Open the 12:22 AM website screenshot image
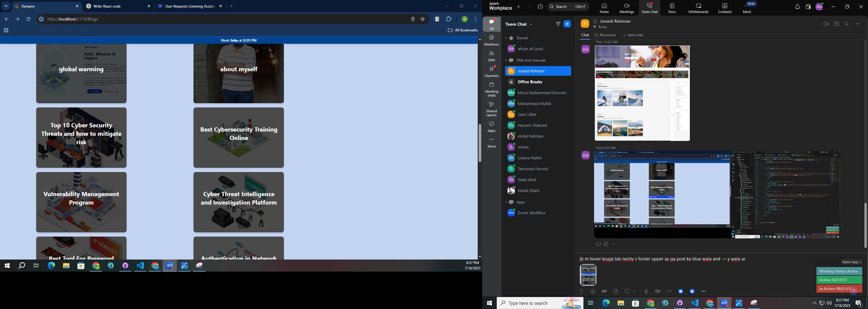The image size is (868, 309). tap(642, 93)
